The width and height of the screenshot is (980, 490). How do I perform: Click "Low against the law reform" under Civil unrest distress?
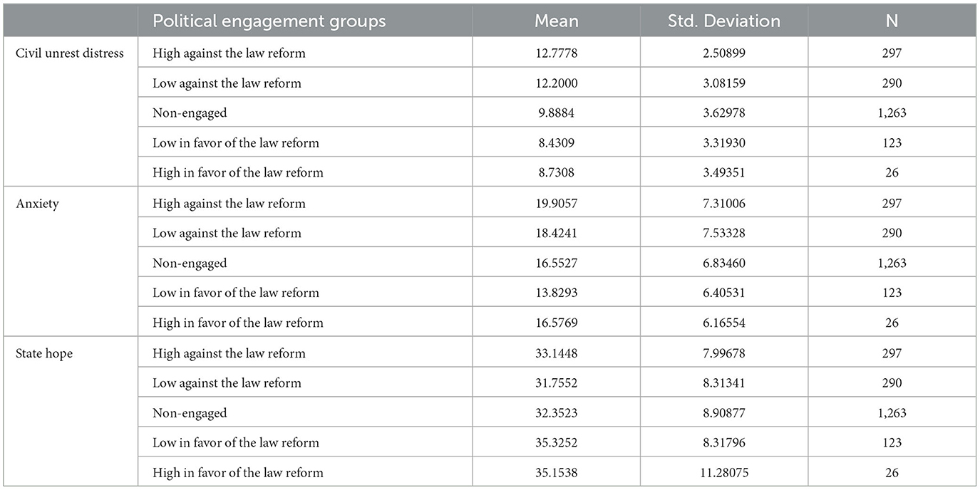227,83
